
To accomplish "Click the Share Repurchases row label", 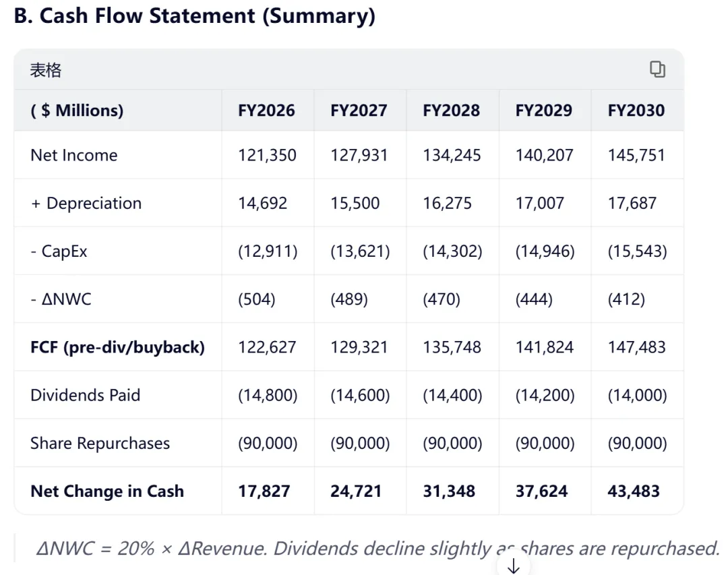I will pos(100,444).
